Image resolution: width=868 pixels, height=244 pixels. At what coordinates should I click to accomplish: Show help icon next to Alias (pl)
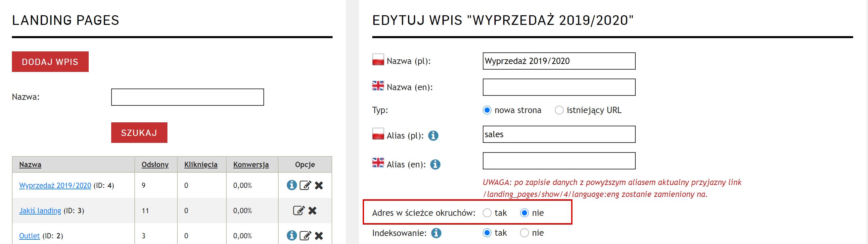point(433,136)
